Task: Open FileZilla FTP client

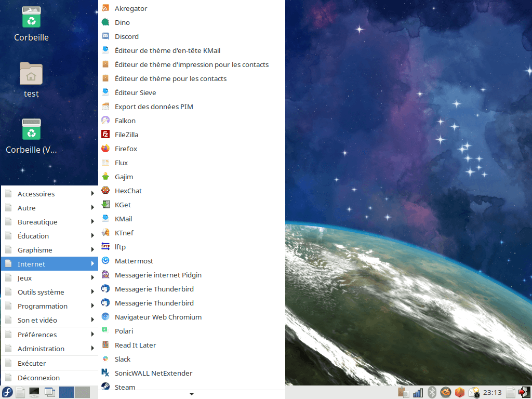Action: click(x=191, y=135)
